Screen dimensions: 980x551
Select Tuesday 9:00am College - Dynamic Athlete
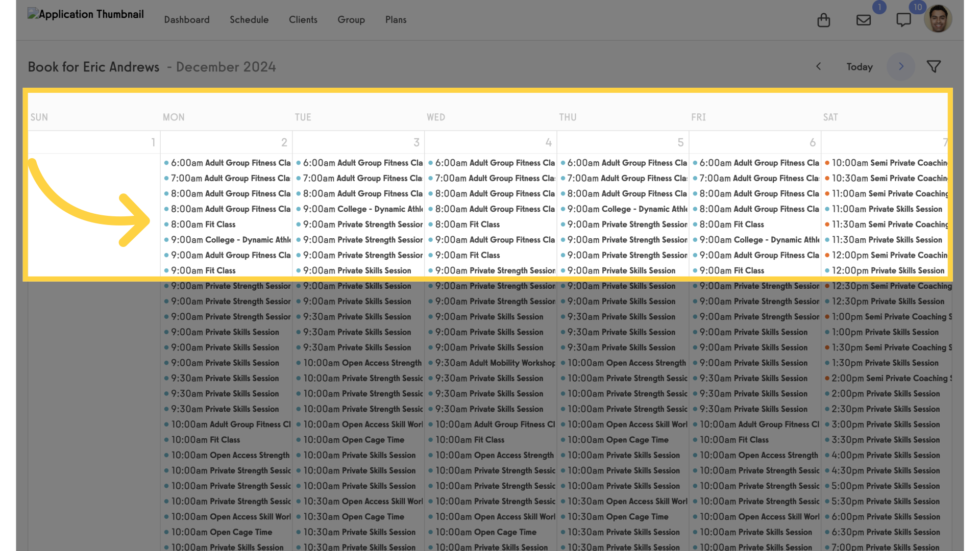[x=359, y=209]
